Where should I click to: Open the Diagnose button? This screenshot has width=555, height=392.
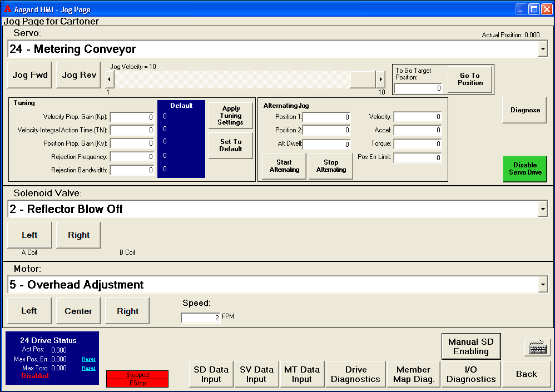click(x=524, y=110)
